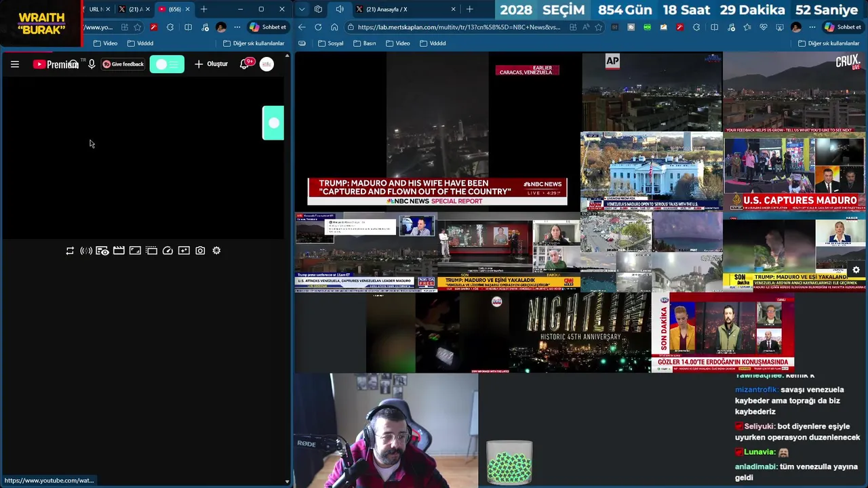Click Sohbet et Copilot button left browser
The width and height of the screenshot is (868, 488).
click(268, 27)
